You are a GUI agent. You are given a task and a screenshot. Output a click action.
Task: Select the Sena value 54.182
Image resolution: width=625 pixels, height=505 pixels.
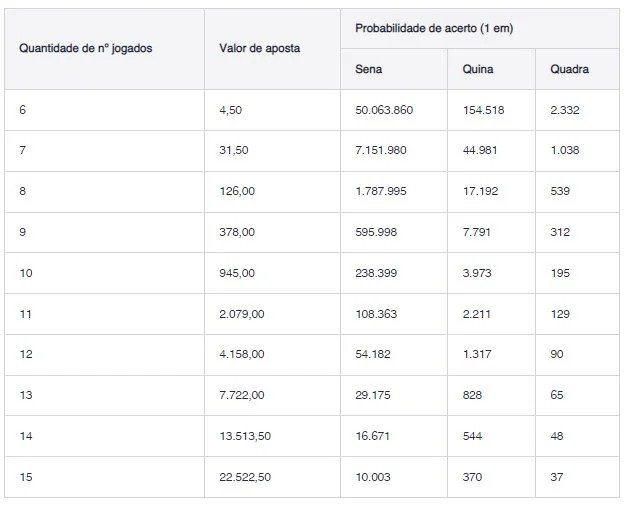pyautogui.click(x=375, y=355)
